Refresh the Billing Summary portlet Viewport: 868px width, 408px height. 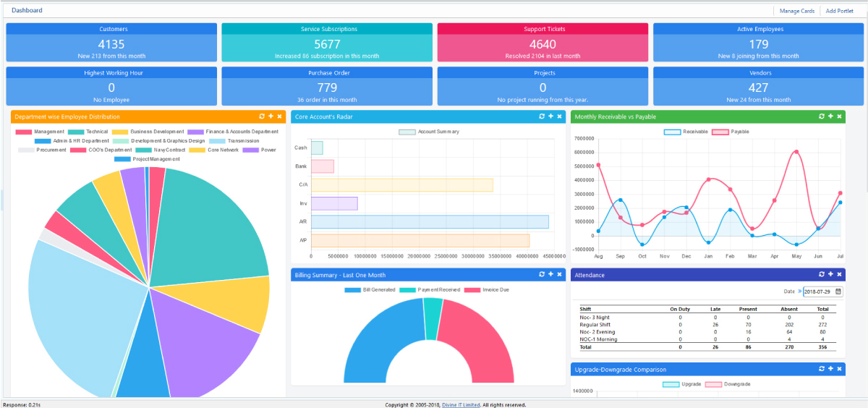point(542,274)
